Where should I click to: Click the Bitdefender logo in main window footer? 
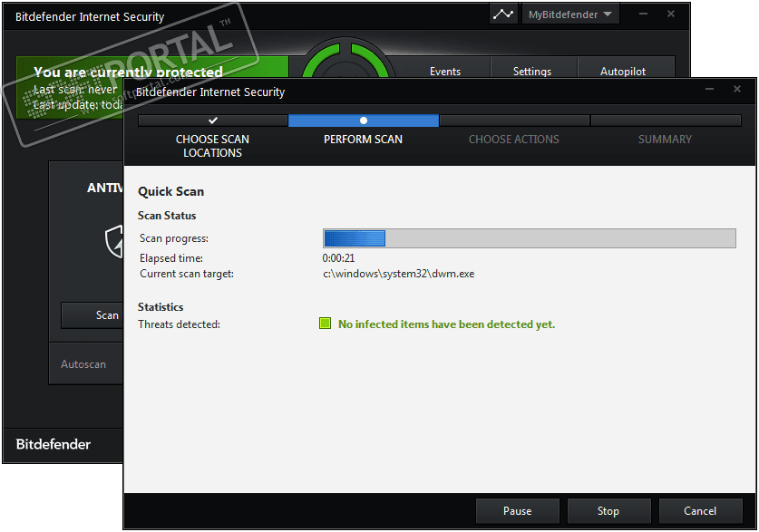[x=54, y=444]
